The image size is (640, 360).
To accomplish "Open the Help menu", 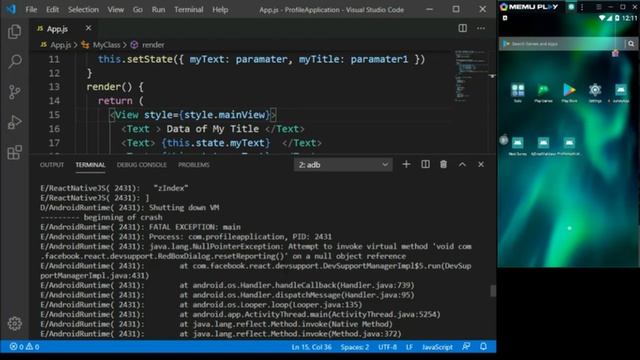I will pos(220,9).
